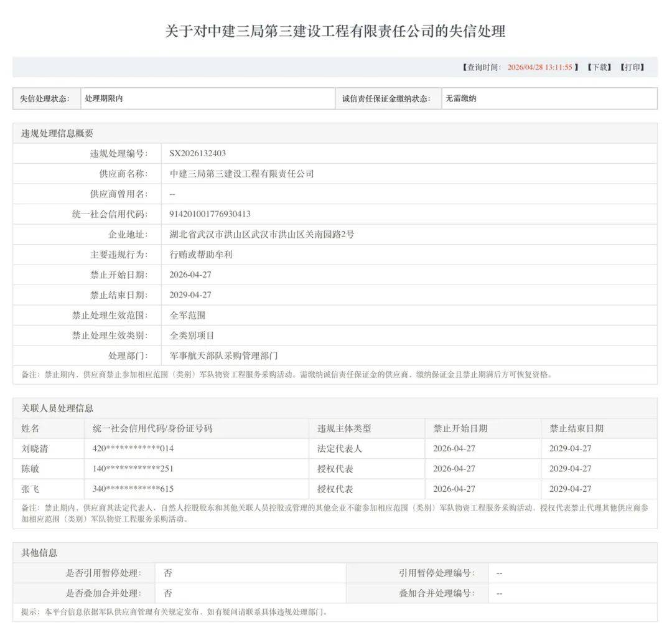Click the credit code 914201001776930413
The image size is (672, 635).
coord(210,214)
